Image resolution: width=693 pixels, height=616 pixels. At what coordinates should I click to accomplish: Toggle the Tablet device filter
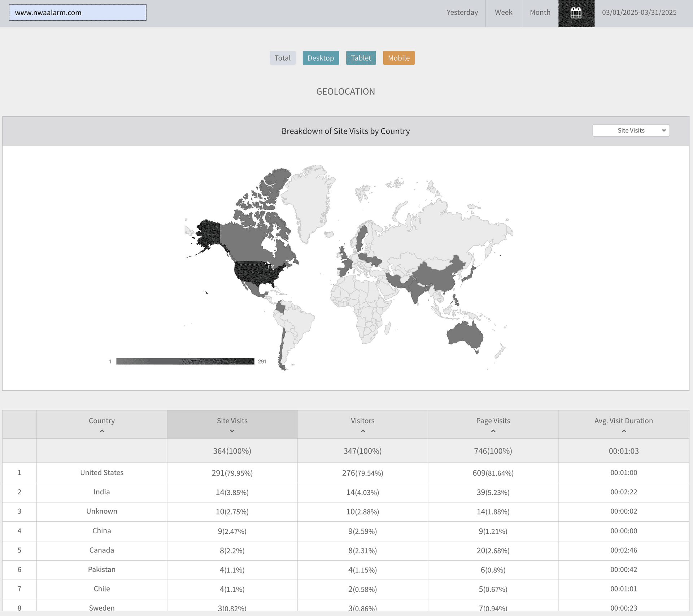(x=361, y=58)
